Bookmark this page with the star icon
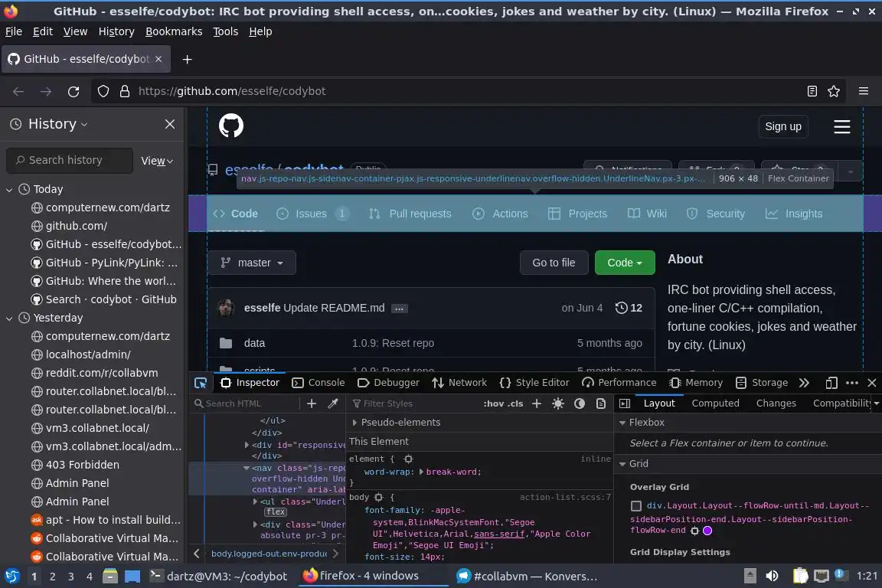The image size is (882, 588). [834, 91]
